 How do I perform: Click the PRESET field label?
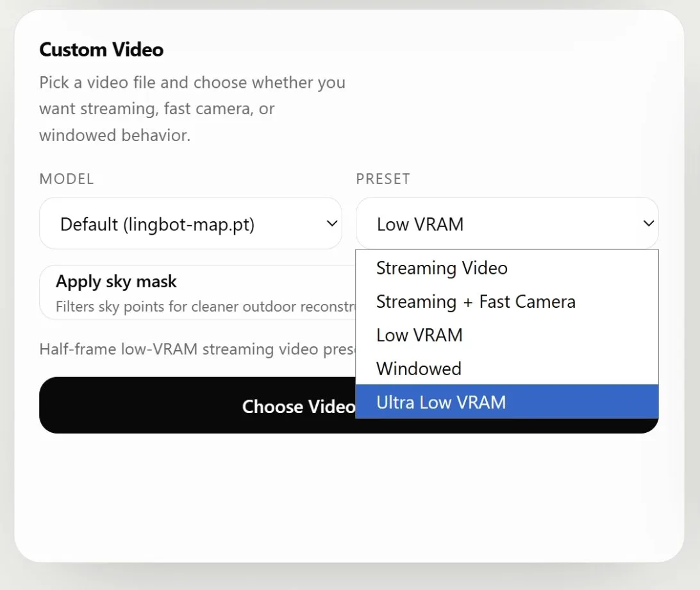[383, 179]
